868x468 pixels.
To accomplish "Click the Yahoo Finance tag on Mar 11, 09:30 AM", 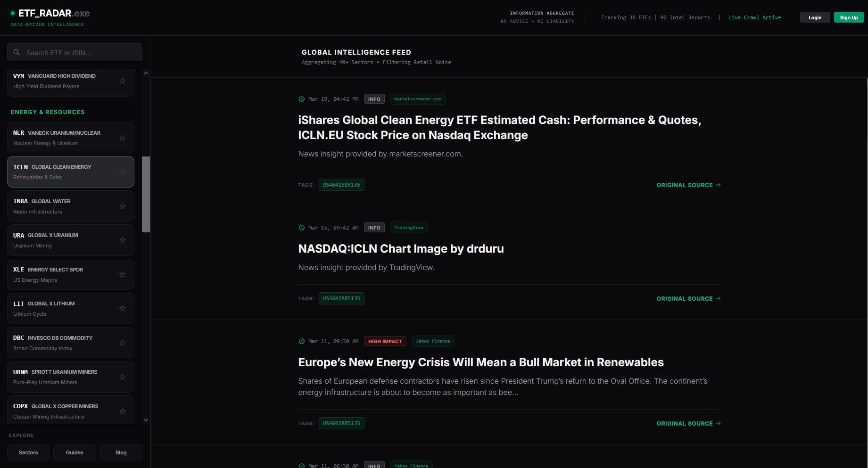I will point(433,341).
